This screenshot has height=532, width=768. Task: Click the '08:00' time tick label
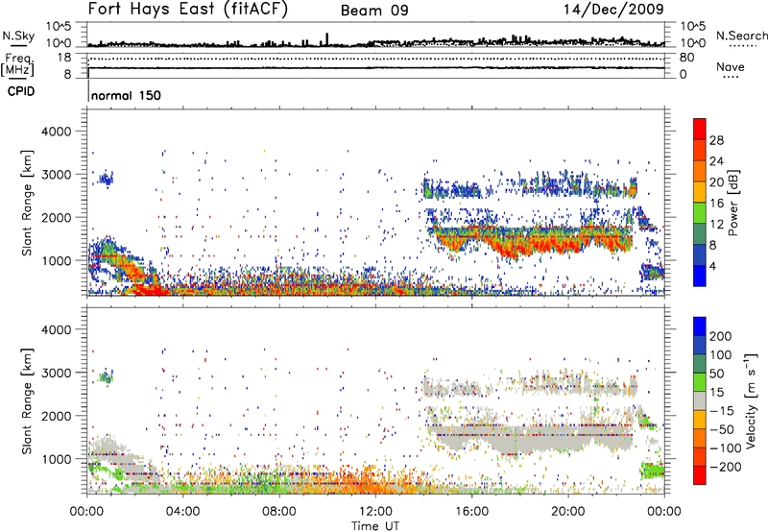pyautogui.click(x=279, y=512)
